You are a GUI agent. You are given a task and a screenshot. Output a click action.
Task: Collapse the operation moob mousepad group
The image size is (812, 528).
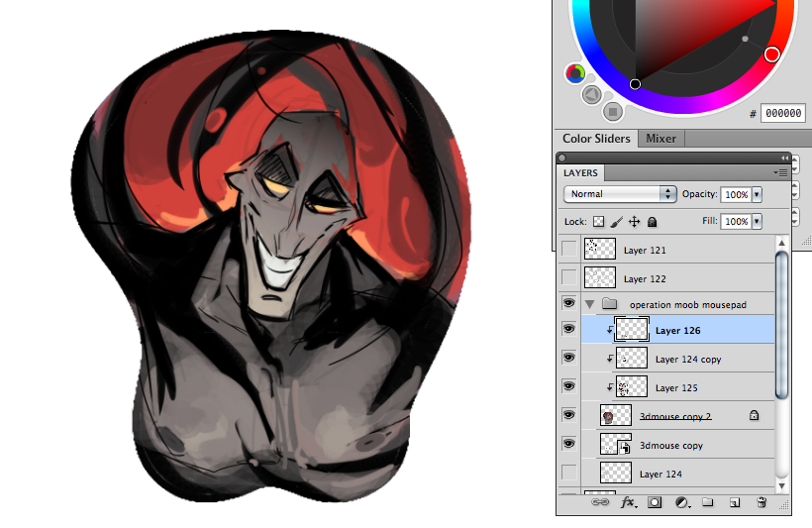(x=591, y=304)
